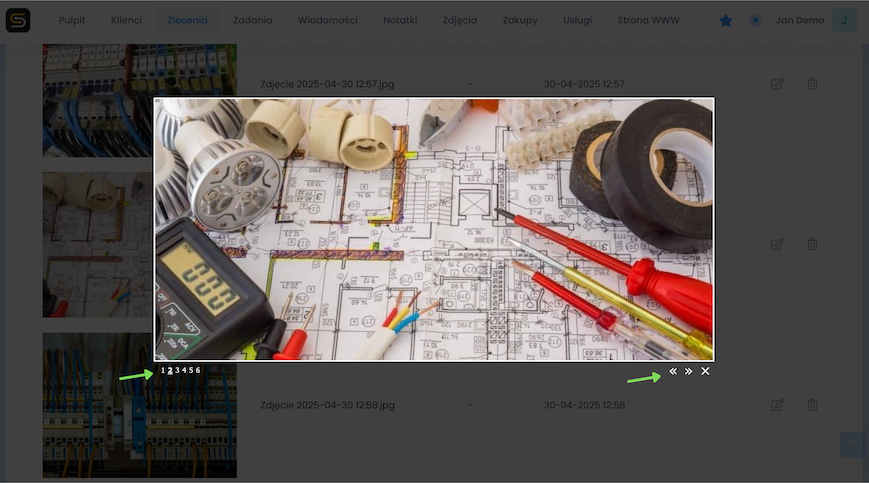869x483 pixels.
Task: Open the Klienci menu
Action: [x=126, y=20]
